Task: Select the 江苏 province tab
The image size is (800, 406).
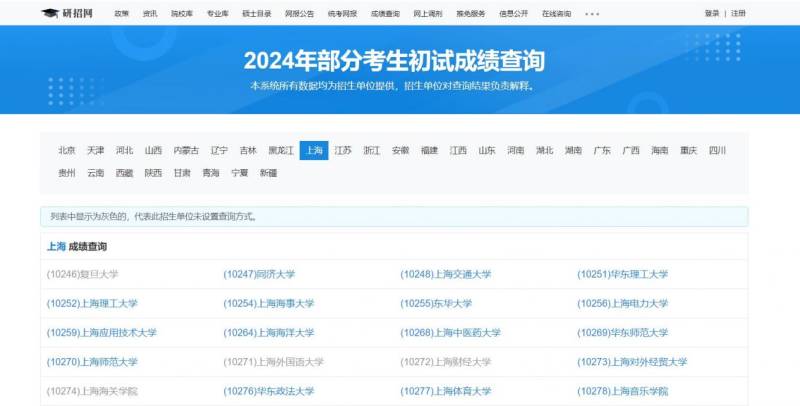Action: 343,150
